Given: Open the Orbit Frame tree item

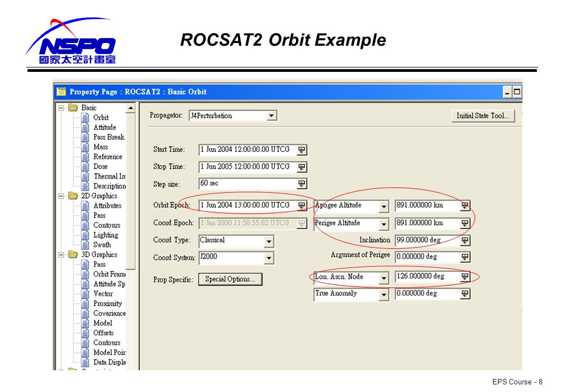Looking at the screenshot, I should click(109, 274).
